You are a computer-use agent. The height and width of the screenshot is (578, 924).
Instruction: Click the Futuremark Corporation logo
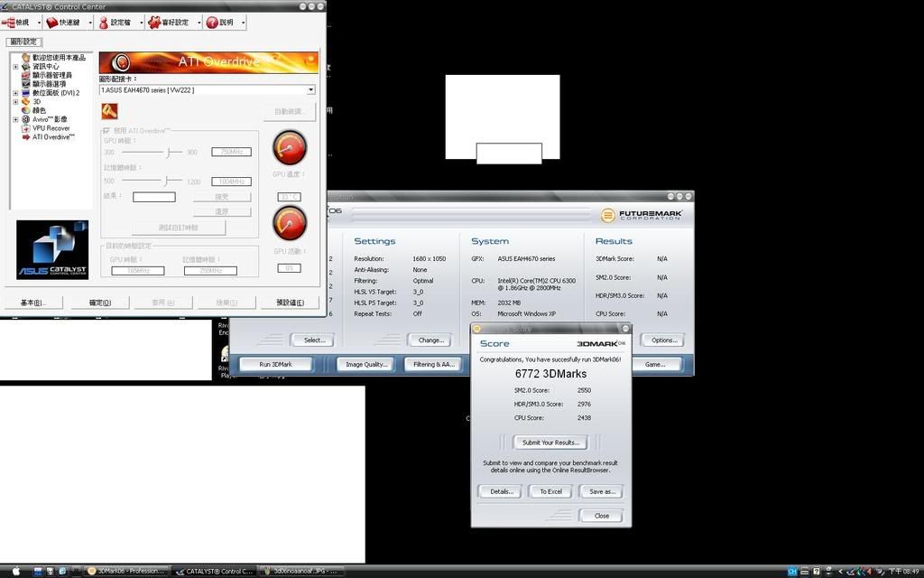point(642,215)
